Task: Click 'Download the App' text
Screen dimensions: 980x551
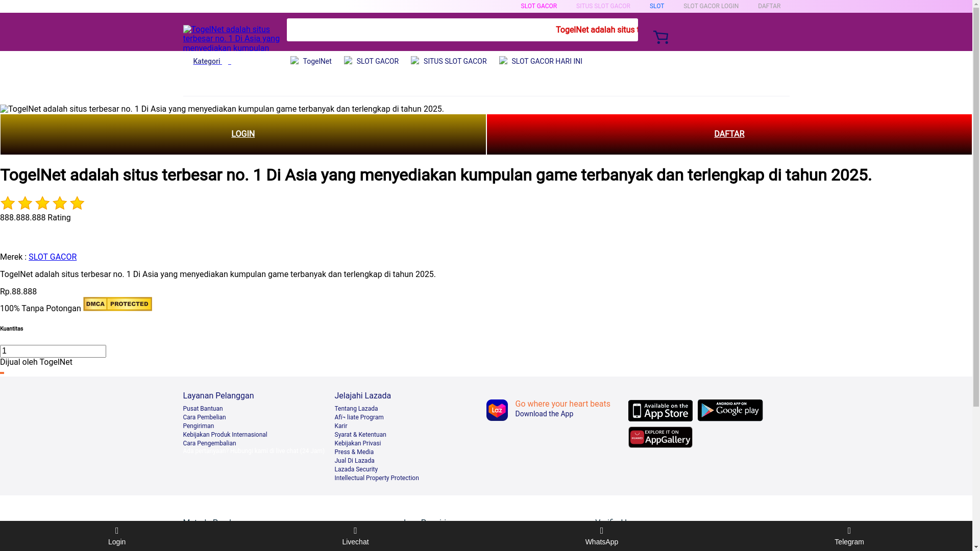Action: (x=544, y=414)
